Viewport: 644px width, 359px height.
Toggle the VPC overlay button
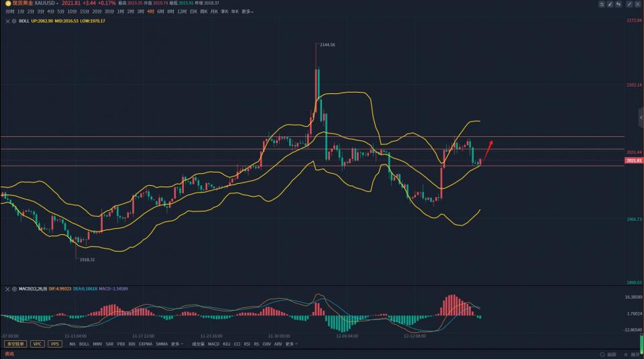[x=37, y=344]
